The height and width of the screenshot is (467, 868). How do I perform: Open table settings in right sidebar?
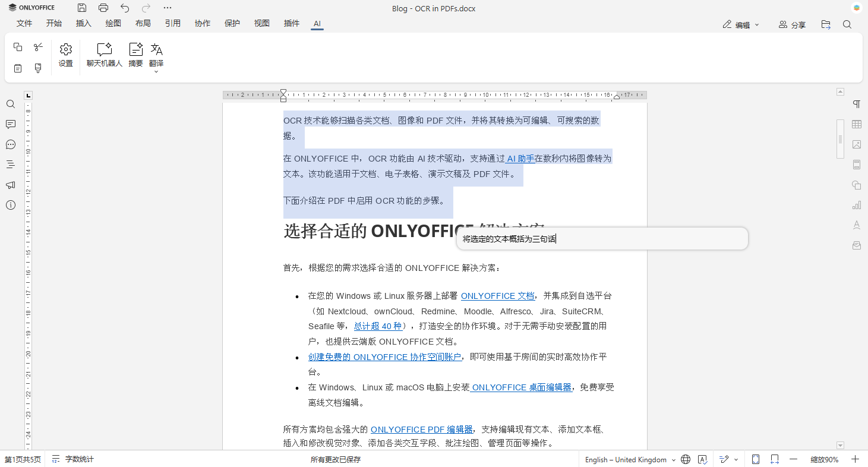click(x=857, y=124)
